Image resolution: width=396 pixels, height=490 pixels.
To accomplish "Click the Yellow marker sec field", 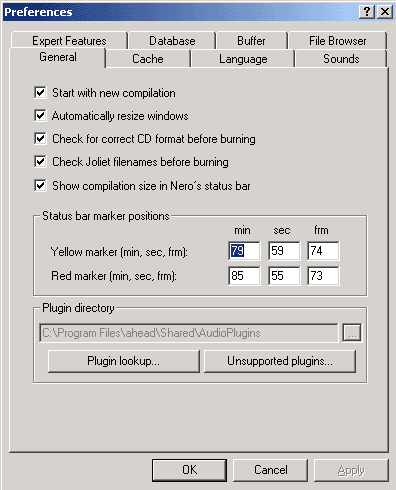I will (284, 251).
